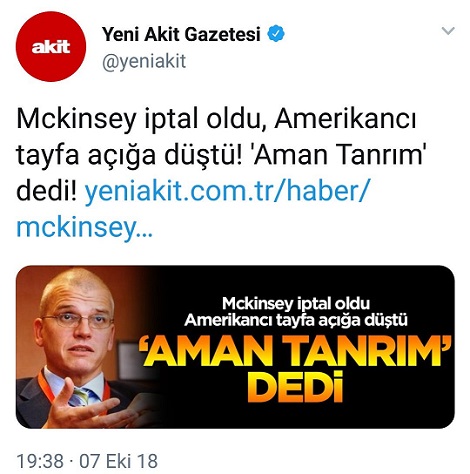Open the red akit profile avatar
Viewport: 470px width, 474px height.
(51, 46)
